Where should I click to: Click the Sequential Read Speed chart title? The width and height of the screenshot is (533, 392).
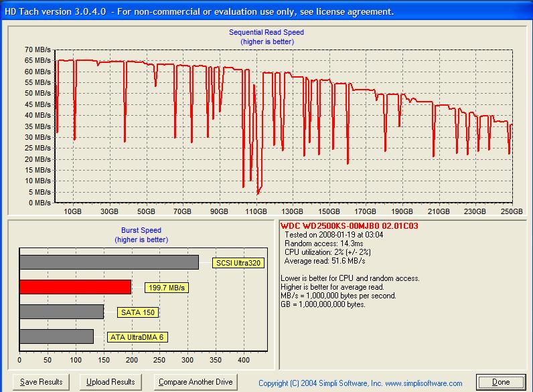point(266,32)
